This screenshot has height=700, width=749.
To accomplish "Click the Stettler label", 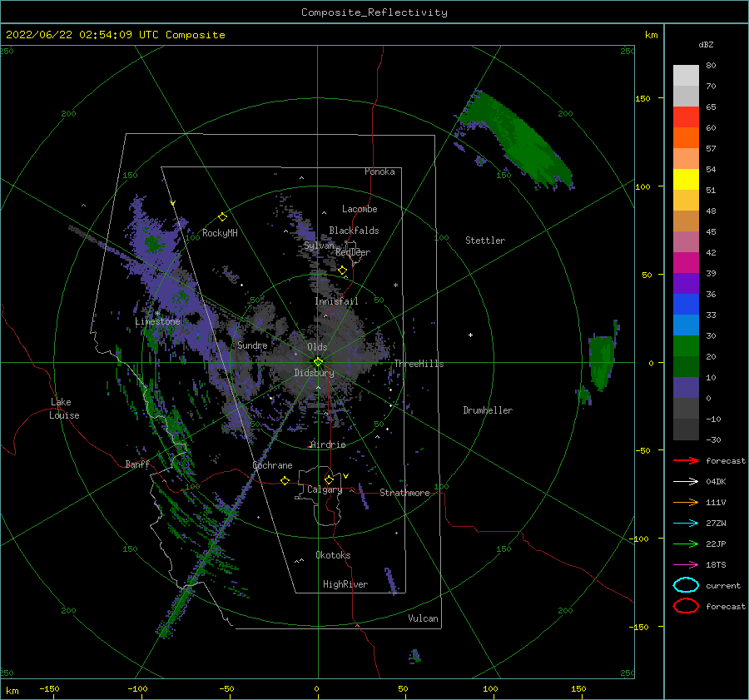I will (x=485, y=241).
